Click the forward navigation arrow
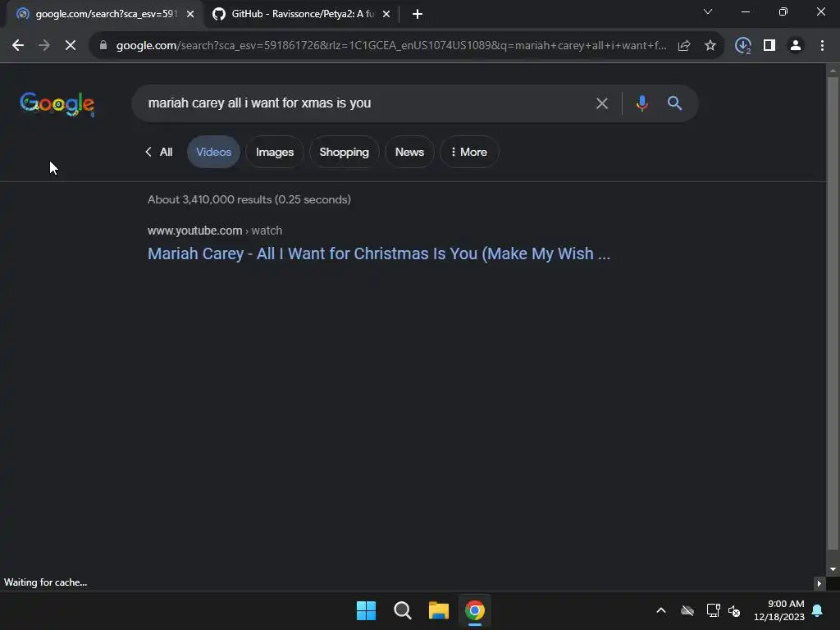This screenshot has width=840, height=630. coord(44,46)
